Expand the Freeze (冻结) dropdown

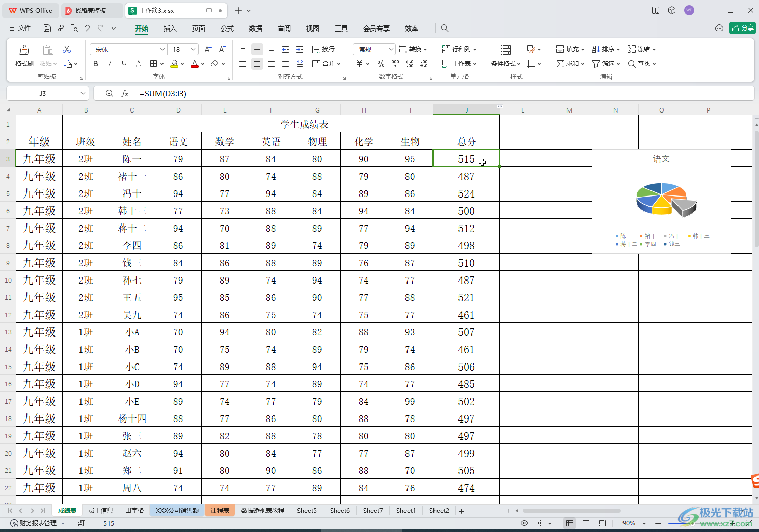click(x=654, y=49)
